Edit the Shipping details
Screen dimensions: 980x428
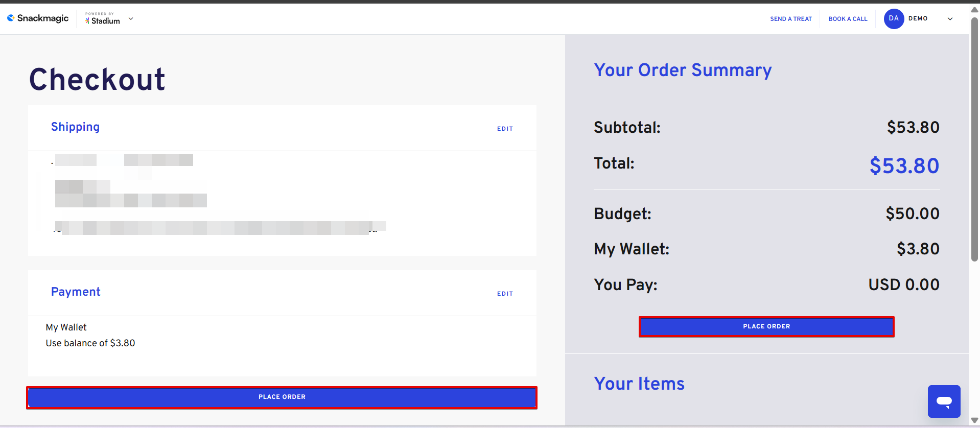point(505,129)
